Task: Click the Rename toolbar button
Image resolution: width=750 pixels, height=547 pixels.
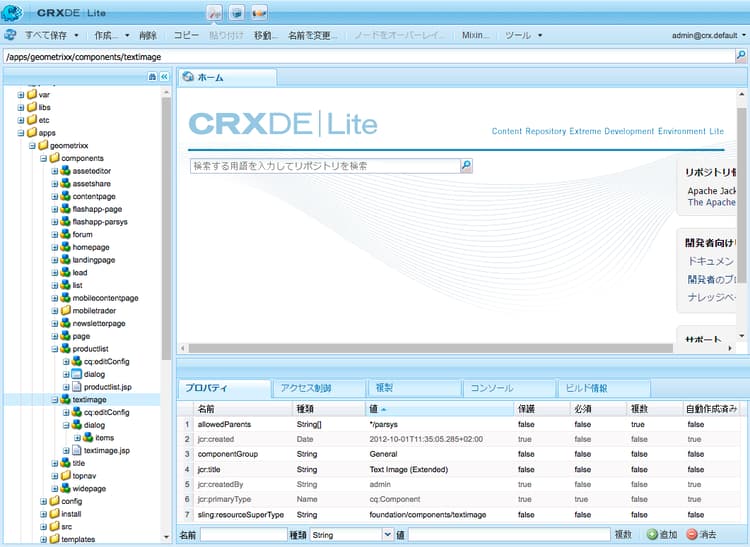Action: (x=313, y=35)
